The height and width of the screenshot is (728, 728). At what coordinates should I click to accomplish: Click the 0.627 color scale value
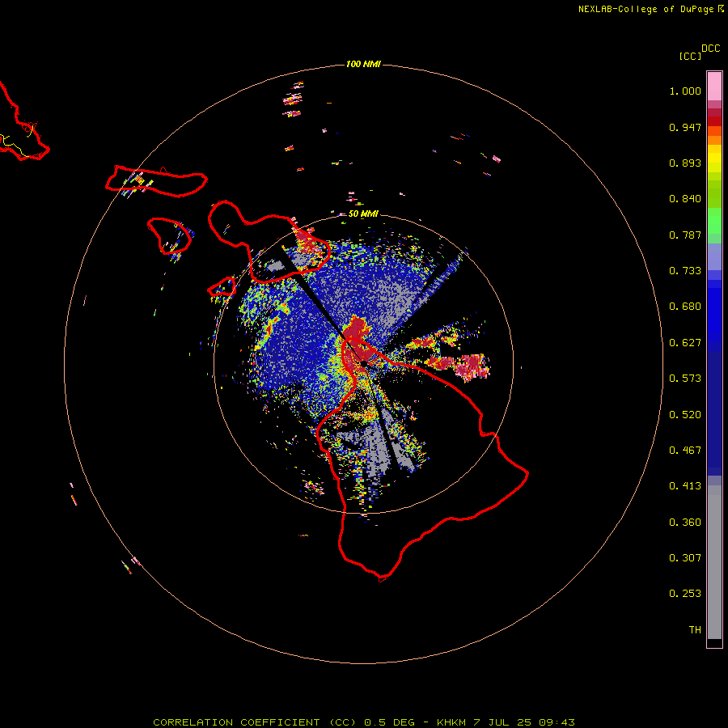685,343
